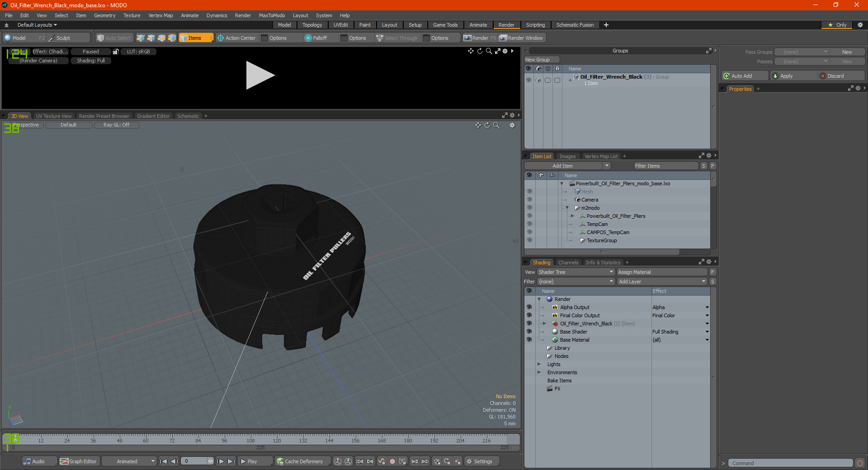Switch to the UV Texture View tab
The width and height of the screenshot is (868, 470).
coord(54,116)
